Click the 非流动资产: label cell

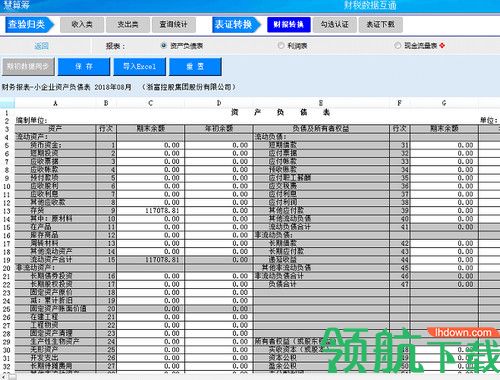[55, 268]
